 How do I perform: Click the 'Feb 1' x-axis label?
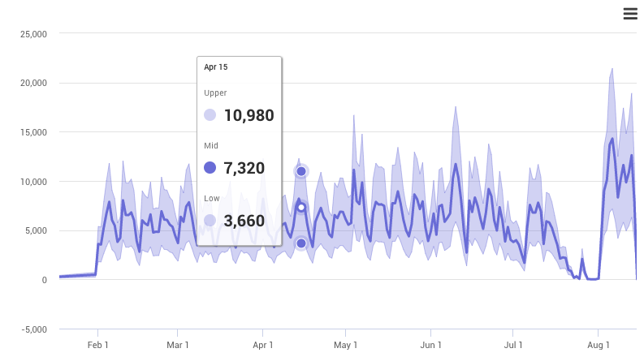tap(97, 345)
